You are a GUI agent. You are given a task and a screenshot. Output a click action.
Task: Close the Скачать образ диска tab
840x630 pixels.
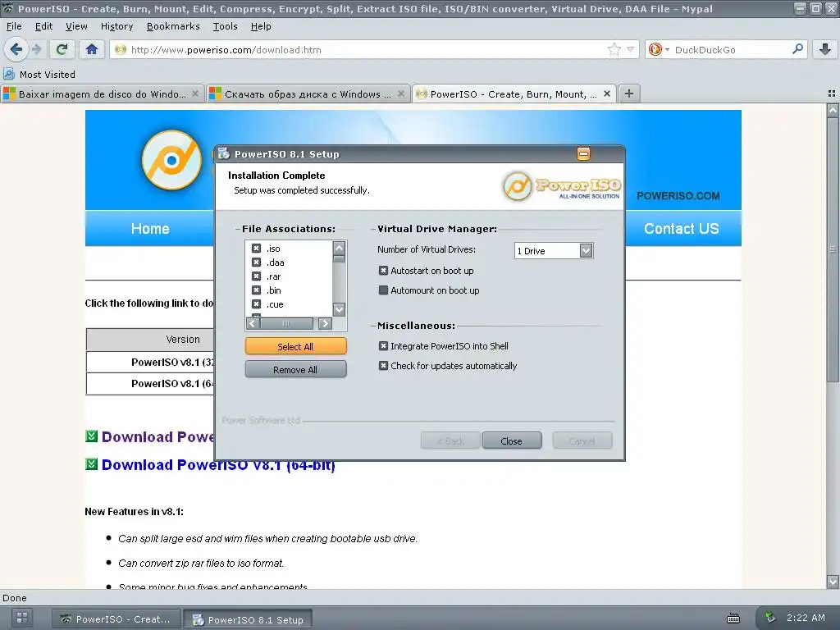point(400,94)
